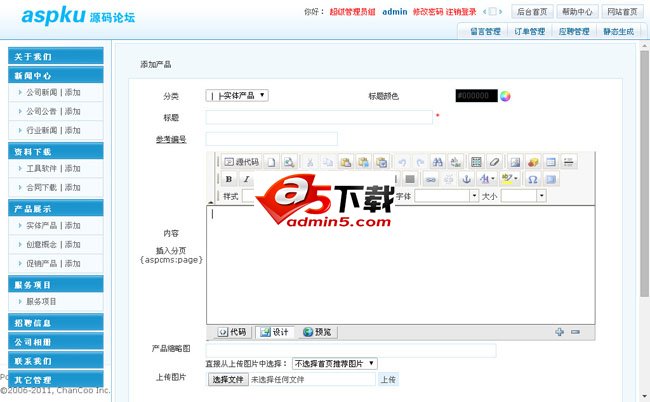The image size is (650, 402).
Task: Click the find binoculars icon
Action: (x=438, y=162)
